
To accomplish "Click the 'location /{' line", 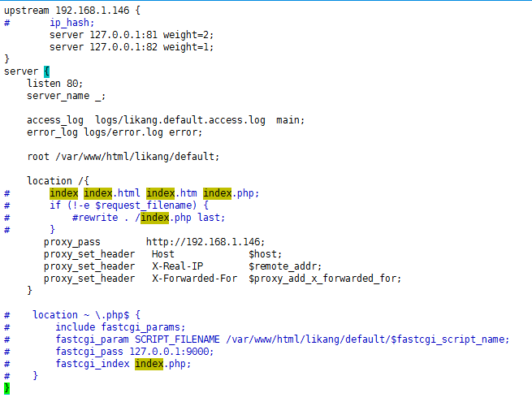I will tap(58, 181).
